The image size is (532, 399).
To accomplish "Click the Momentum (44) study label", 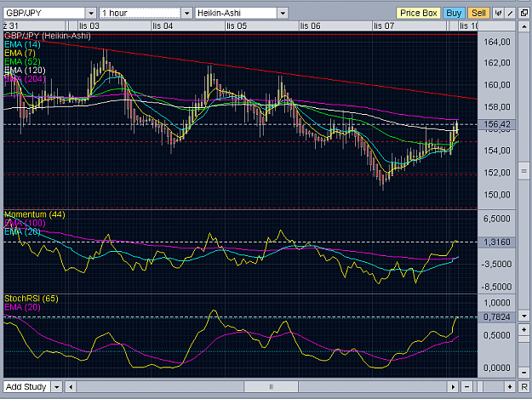I will click(x=35, y=215).
